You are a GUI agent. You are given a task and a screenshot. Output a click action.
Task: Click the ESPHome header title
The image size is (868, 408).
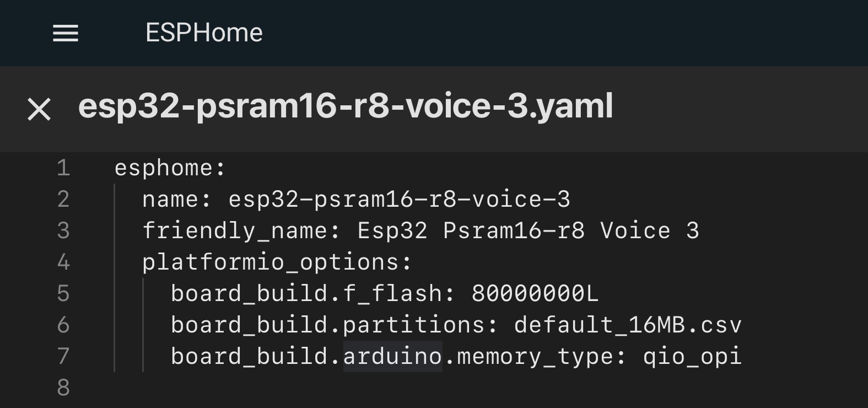point(204,33)
